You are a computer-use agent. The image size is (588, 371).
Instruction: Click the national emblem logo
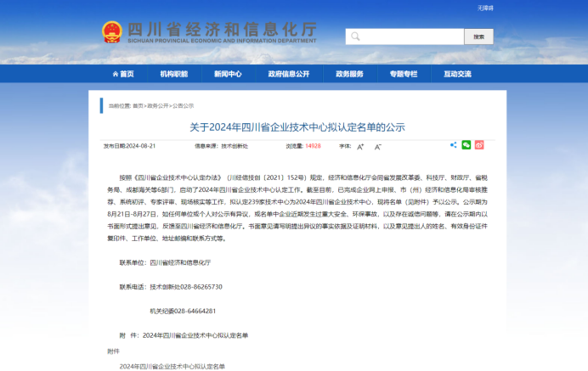[x=111, y=34]
